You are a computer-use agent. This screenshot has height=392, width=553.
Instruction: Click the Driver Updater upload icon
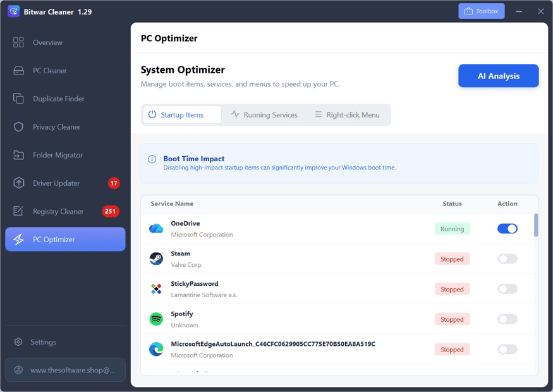click(19, 183)
